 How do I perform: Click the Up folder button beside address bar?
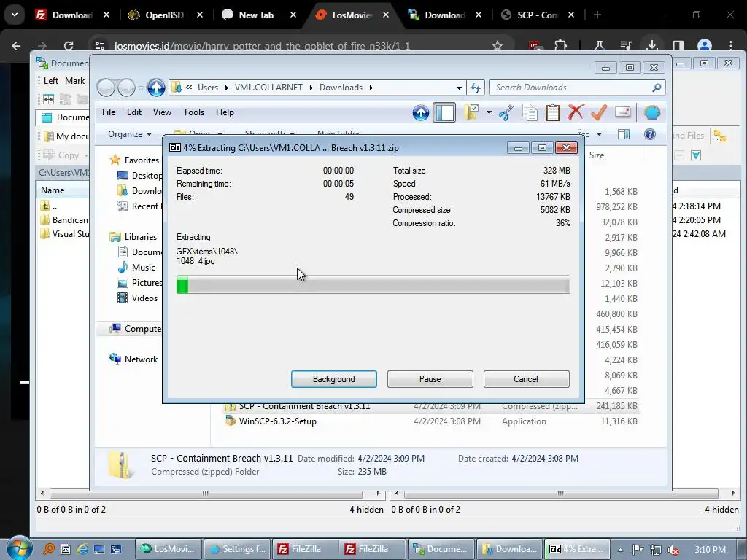pos(156,87)
